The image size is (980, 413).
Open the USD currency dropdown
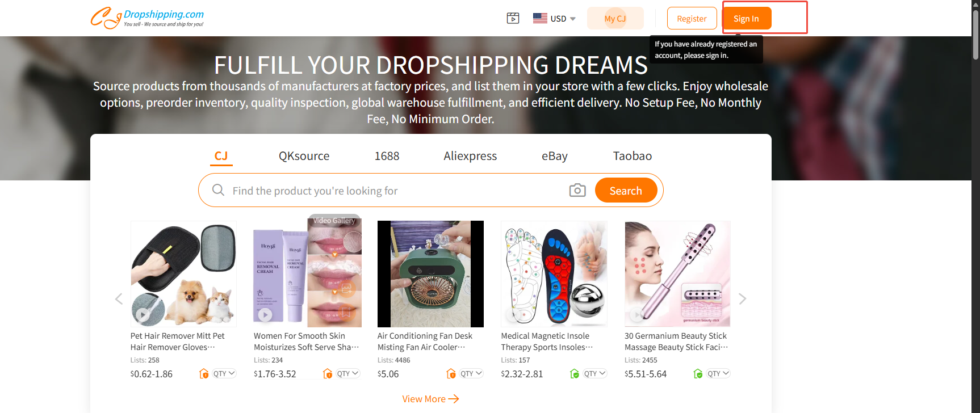[555, 19]
